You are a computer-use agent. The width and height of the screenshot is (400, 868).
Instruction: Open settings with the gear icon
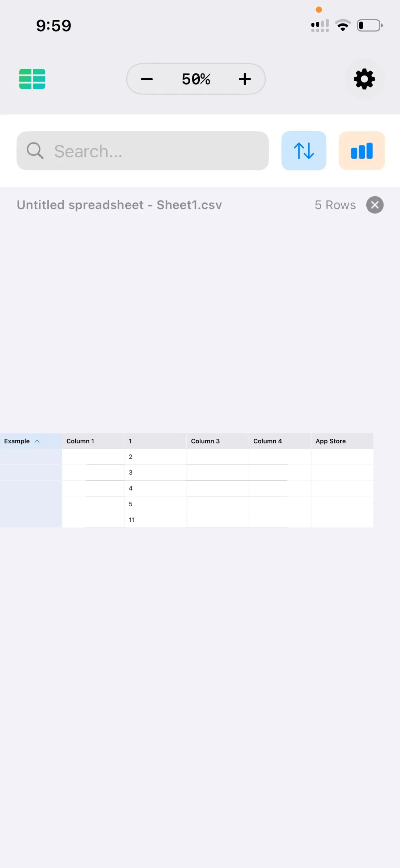tap(363, 79)
